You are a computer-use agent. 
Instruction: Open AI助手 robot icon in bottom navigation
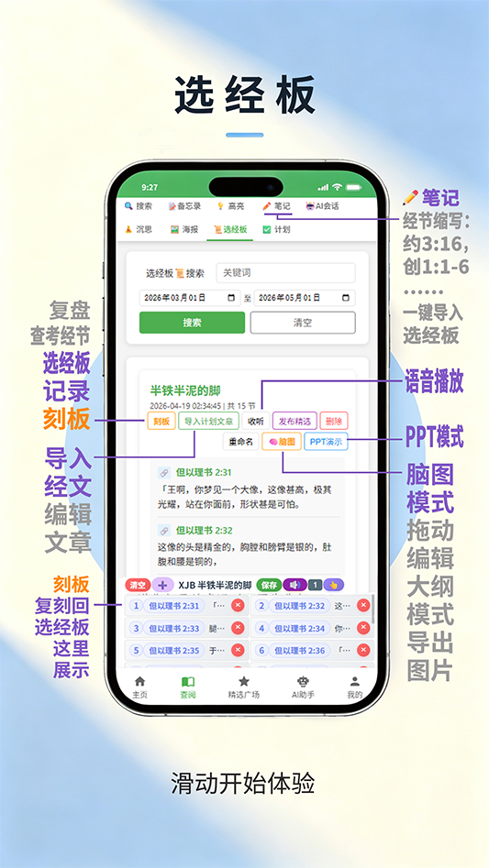[x=303, y=687]
